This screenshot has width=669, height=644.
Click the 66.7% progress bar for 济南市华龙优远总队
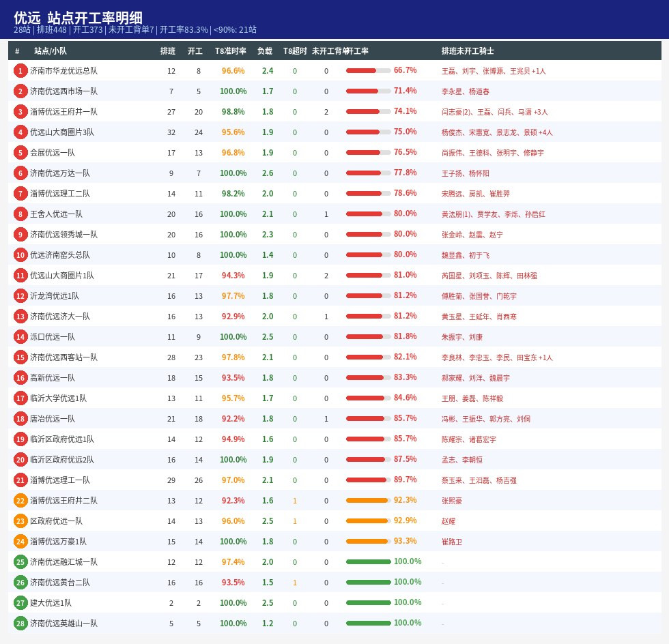pos(368,71)
